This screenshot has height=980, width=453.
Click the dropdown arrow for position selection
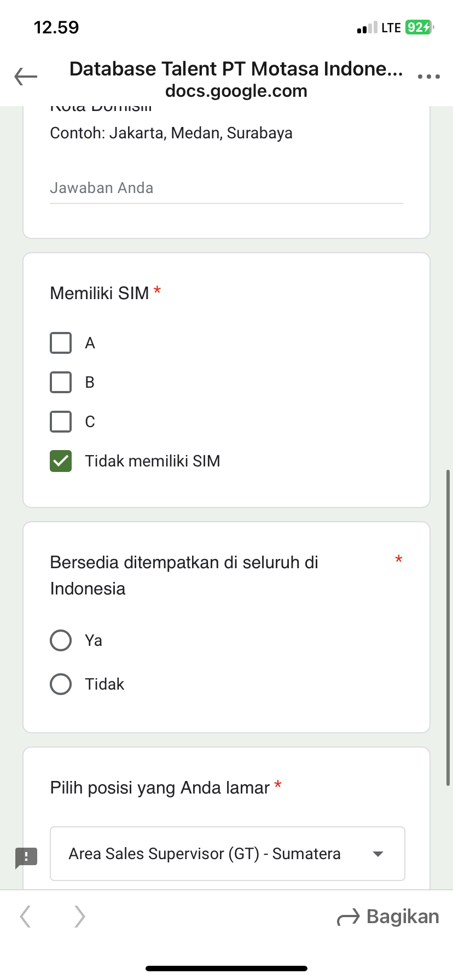(377, 854)
